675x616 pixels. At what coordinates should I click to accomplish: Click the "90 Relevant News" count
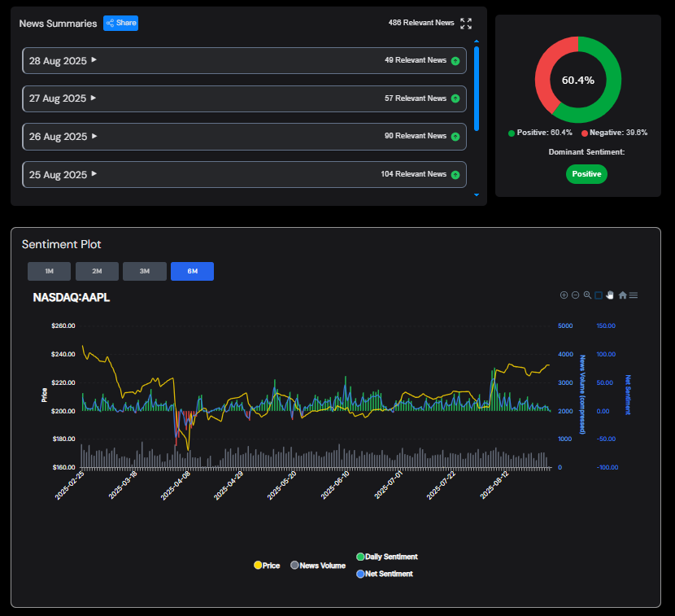click(x=416, y=136)
